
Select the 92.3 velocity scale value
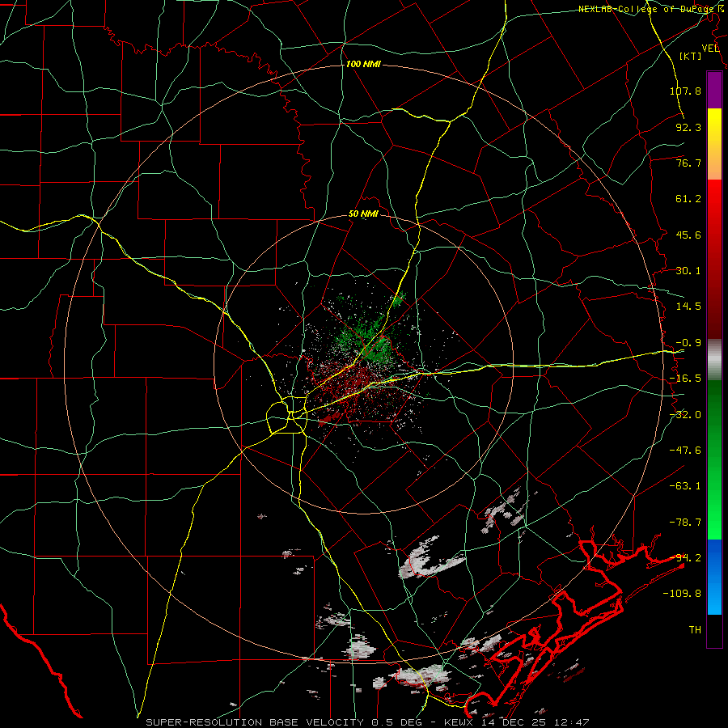pos(688,127)
